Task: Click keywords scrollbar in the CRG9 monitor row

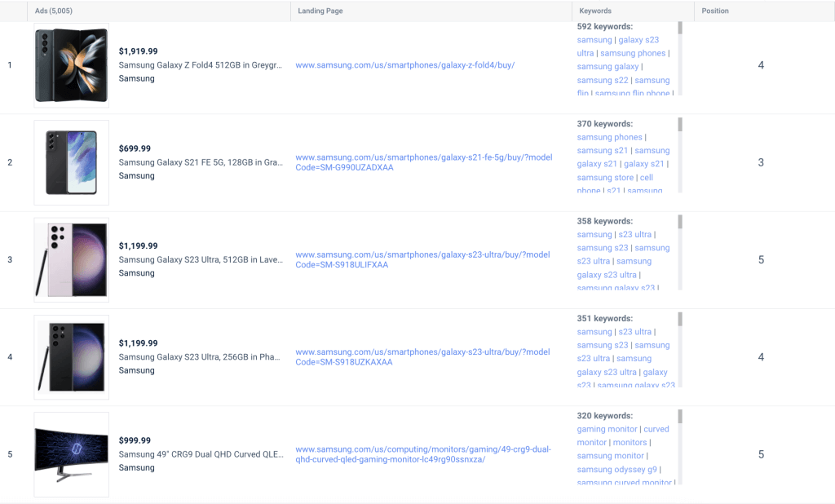Action: (x=680, y=417)
